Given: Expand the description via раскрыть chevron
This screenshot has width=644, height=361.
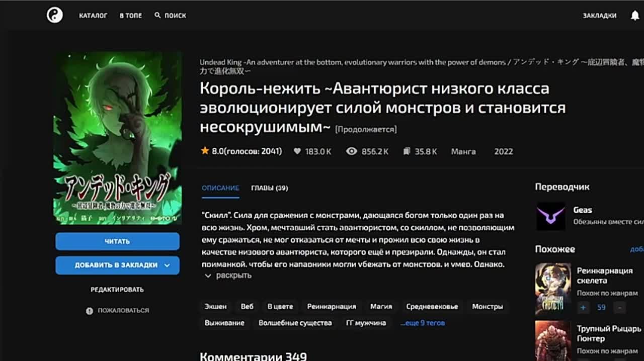Looking at the screenshot, I should 208,276.
